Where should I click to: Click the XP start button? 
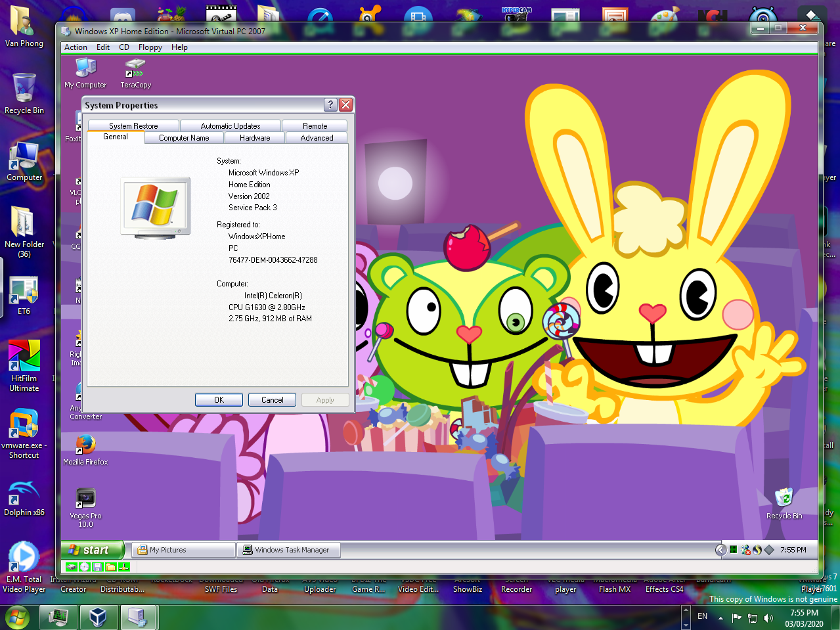[92, 550]
